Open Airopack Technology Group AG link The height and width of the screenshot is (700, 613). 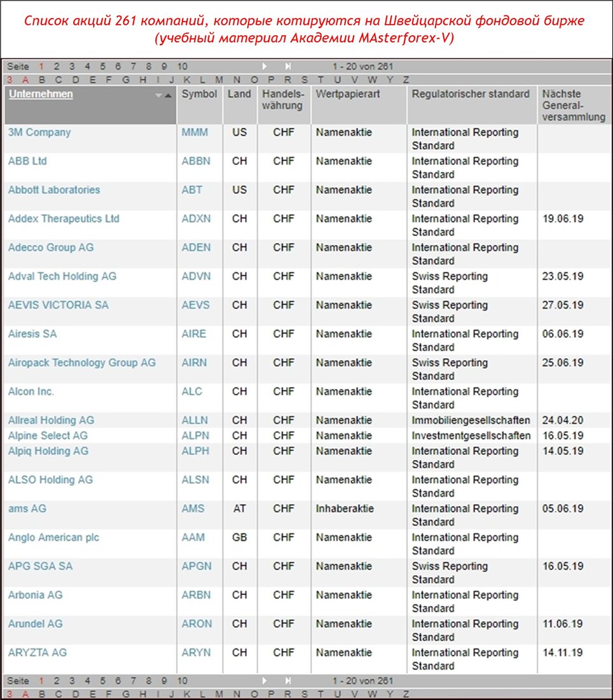(x=82, y=363)
